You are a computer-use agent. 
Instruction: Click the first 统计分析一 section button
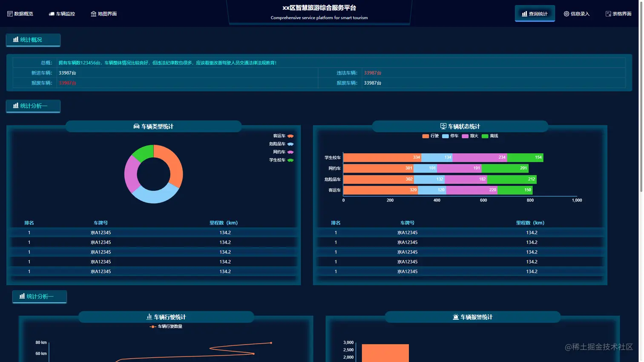pyautogui.click(x=33, y=106)
